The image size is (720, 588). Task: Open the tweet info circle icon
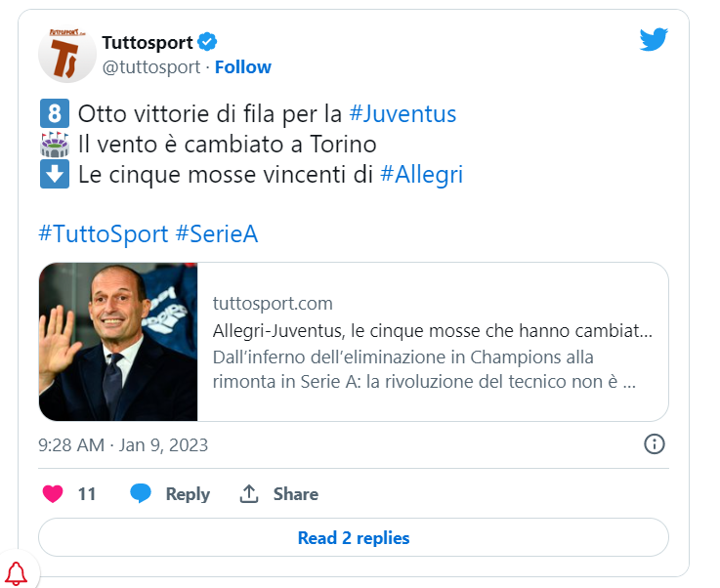point(654,444)
